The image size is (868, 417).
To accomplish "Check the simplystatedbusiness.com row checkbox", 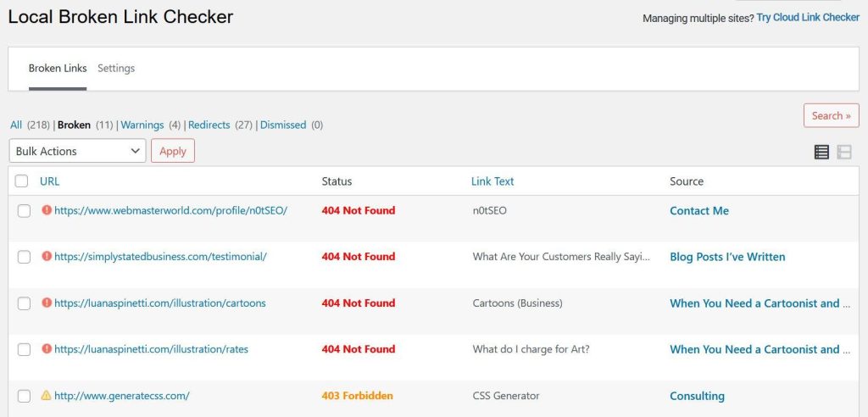I will pos(24,257).
